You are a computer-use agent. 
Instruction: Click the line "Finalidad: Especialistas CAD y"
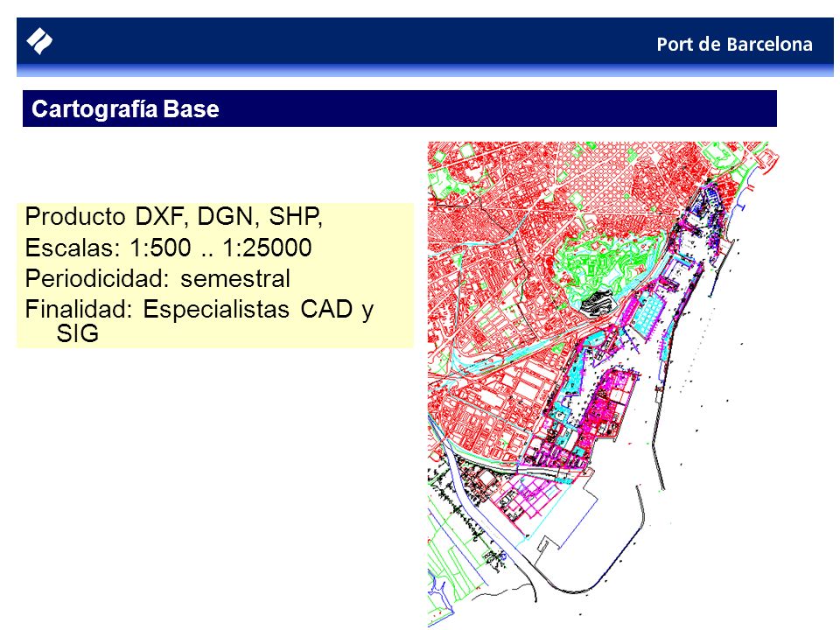(199, 309)
